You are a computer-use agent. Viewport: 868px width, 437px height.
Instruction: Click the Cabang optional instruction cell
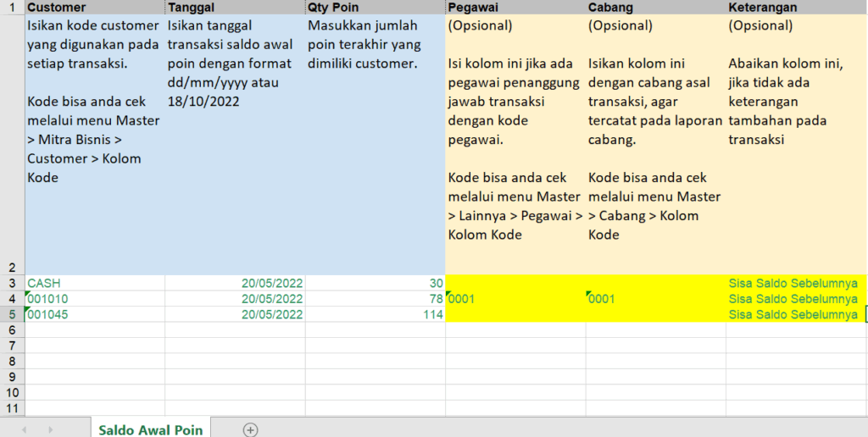tap(656, 145)
